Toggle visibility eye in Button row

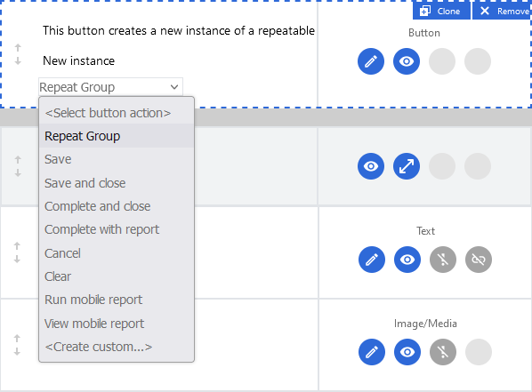coord(407,61)
